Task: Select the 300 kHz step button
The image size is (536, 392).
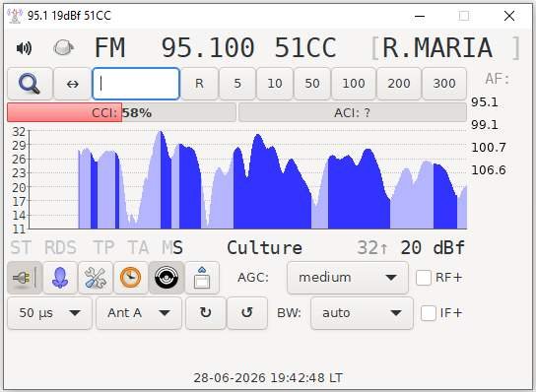Action: [444, 84]
